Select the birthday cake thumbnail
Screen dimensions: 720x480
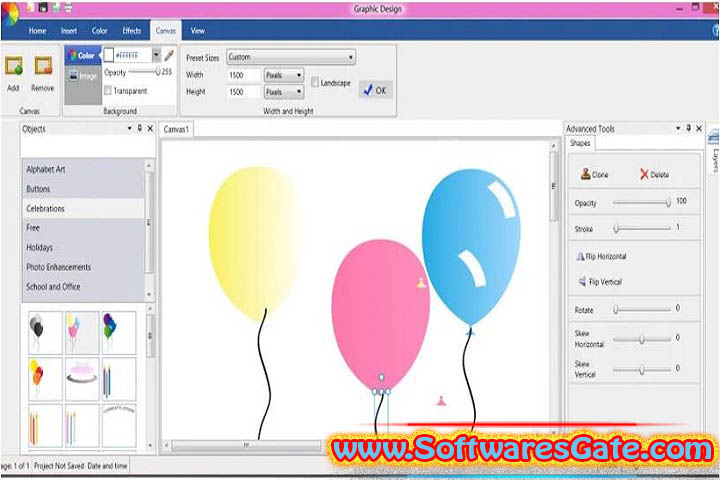click(x=82, y=379)
